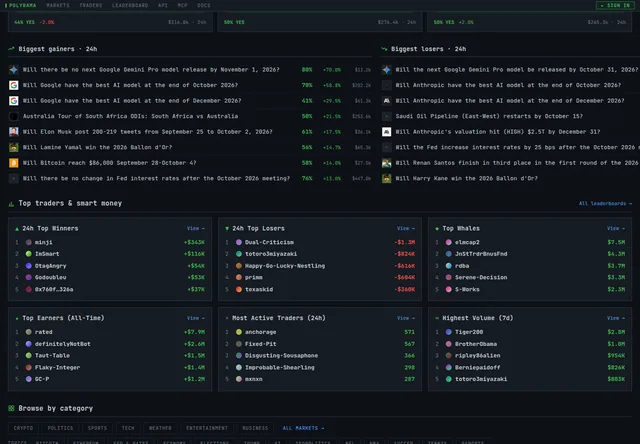
Task: Go to Leaderboard in top navigation
Action: point(130,5)
